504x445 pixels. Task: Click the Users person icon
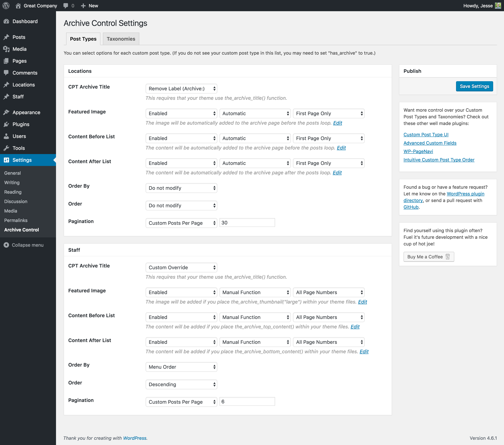coord(6,136)
